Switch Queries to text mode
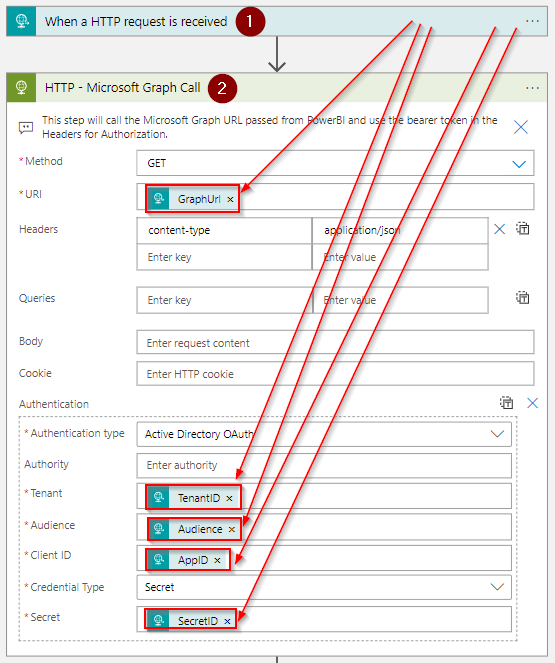This screenshot has width=555, height=663. coord(523,298)
